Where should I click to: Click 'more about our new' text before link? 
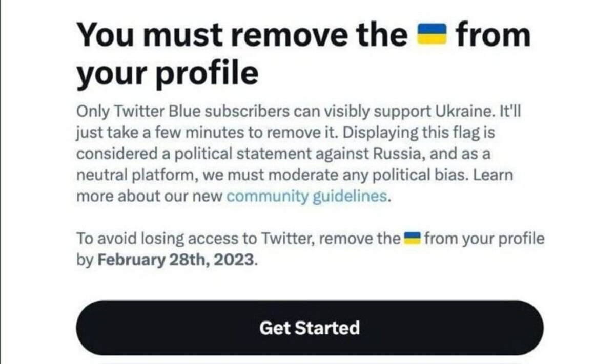click(149, 197)
